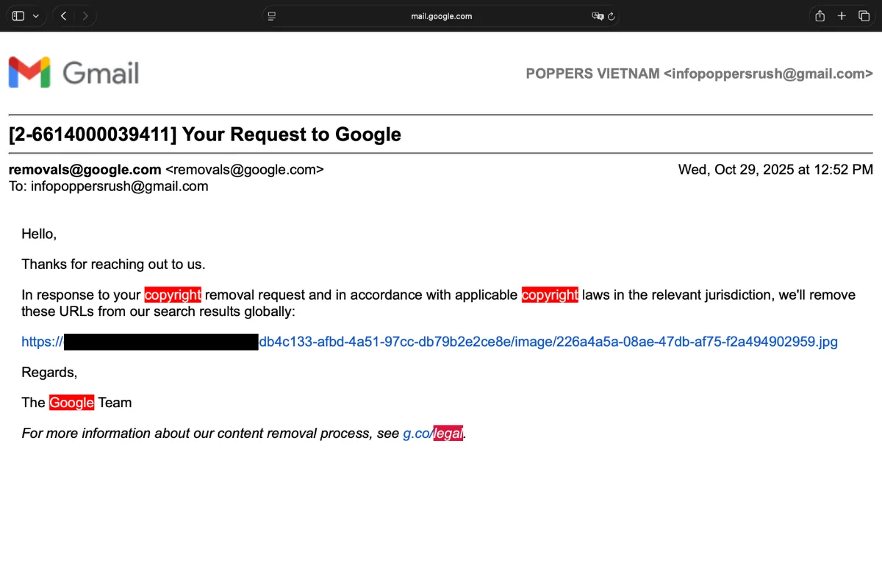Visit the g.co/legal link

pyautogui.click(x=433, y=433)
